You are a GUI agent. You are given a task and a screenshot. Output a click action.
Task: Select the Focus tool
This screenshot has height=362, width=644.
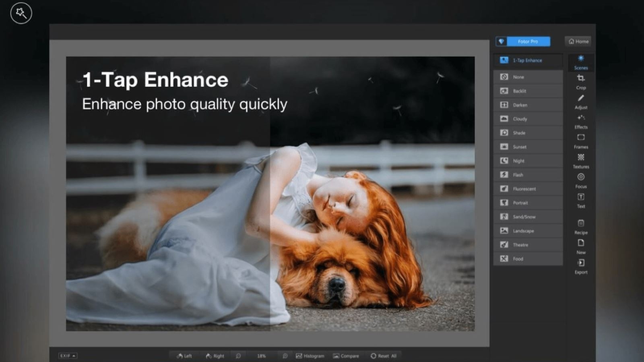581,180
